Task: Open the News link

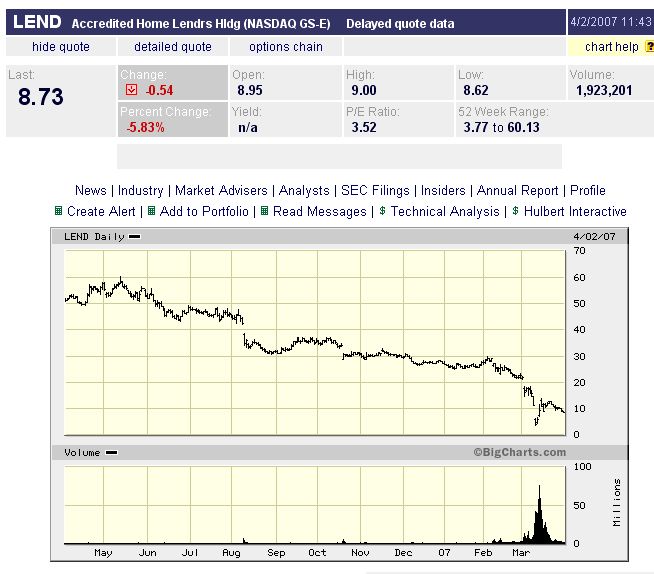Action: [90, 190]
